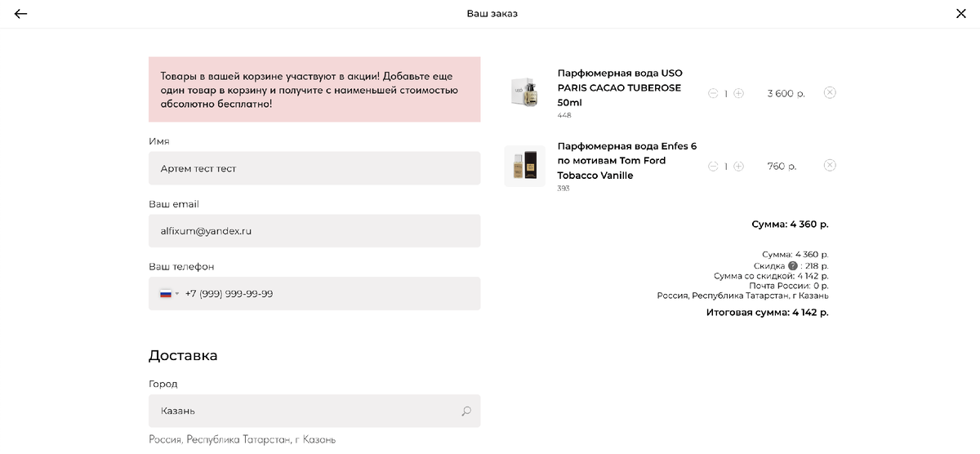Click the back arrow icon
Image resolution: width=980 pixels, height=454 pixels.
tap(20, 14)
